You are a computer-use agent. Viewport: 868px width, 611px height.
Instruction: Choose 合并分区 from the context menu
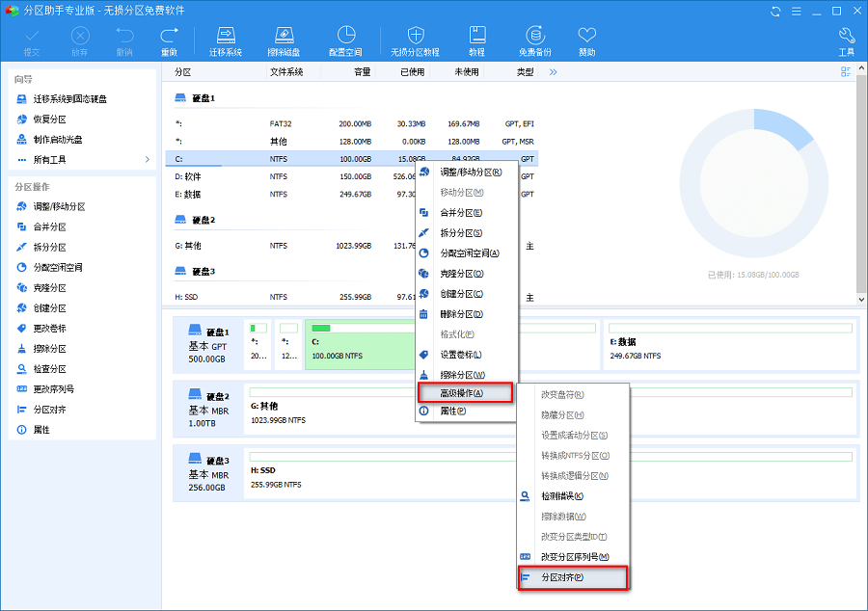[x=461, y=213]
